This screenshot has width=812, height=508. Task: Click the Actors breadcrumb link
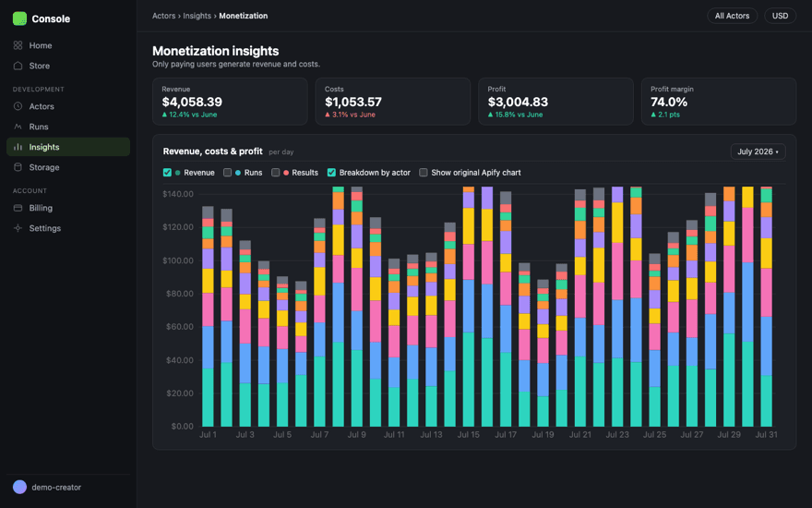(163, 16)
